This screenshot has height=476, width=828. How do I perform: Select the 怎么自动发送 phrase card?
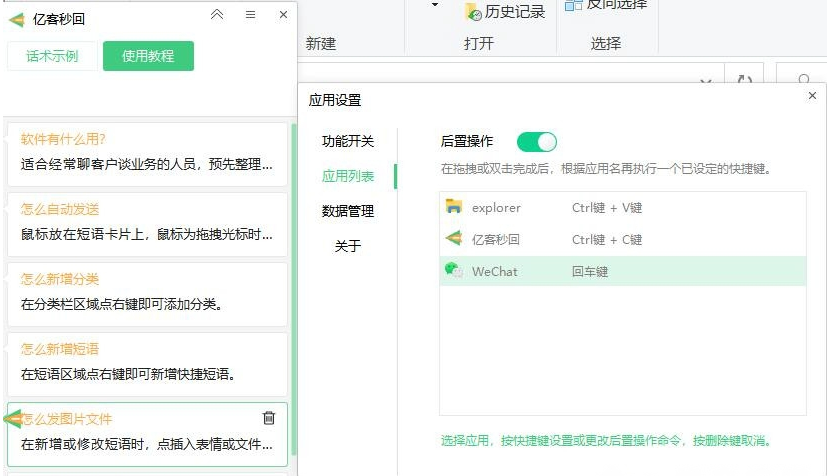click(147, 225)
